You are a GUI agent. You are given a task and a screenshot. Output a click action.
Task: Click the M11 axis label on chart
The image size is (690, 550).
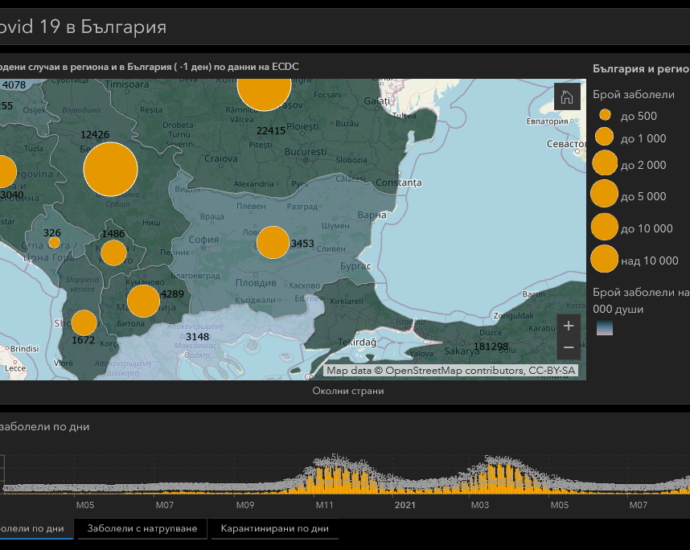coord(324,505)
